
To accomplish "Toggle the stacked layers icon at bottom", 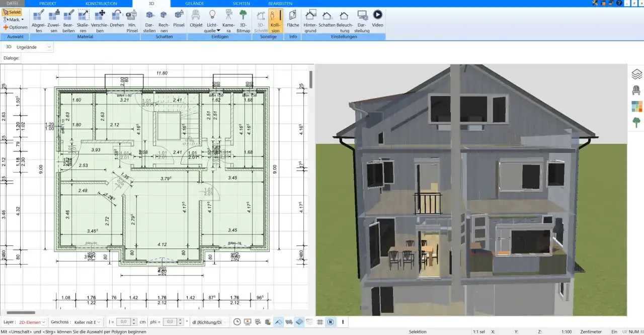I will pos(309,322).
